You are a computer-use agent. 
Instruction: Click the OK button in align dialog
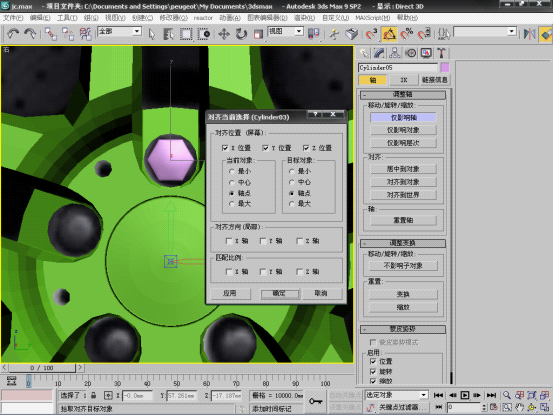(x=279, y=293)
